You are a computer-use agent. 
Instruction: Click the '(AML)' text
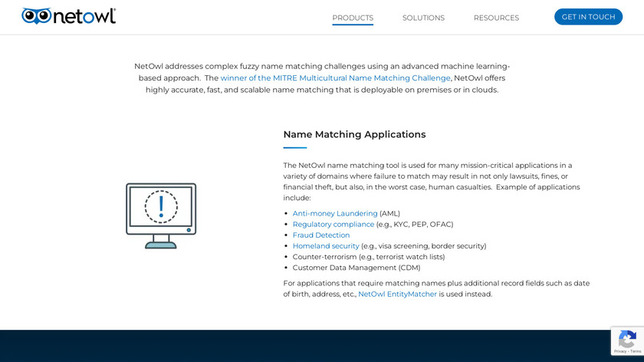tap(389, 214)
